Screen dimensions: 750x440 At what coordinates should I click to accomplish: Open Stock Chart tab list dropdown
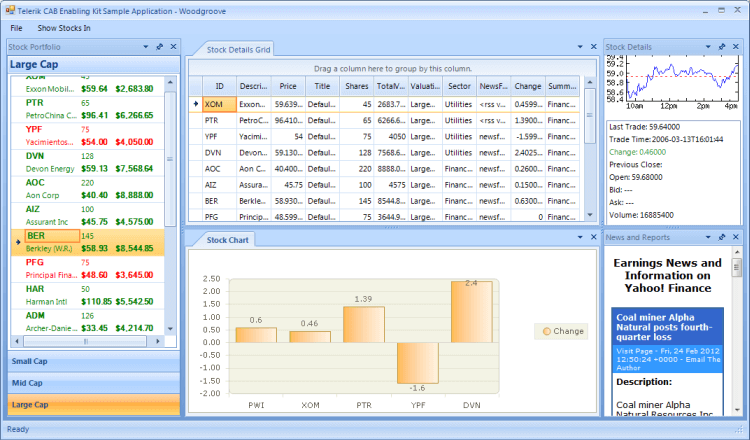tap(580, 237)
